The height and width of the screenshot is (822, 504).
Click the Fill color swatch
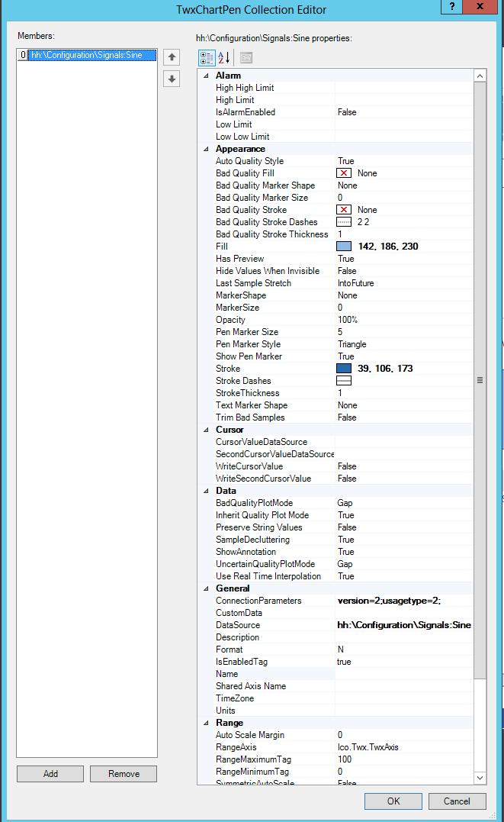click(344, 247)
